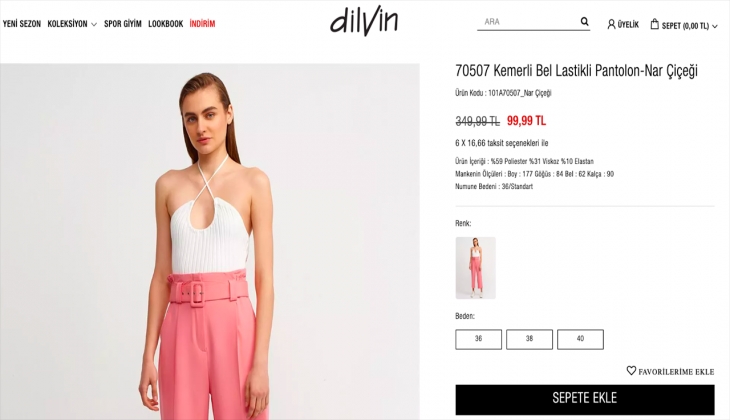Click the search magnifier icon

tap(584, 21)
